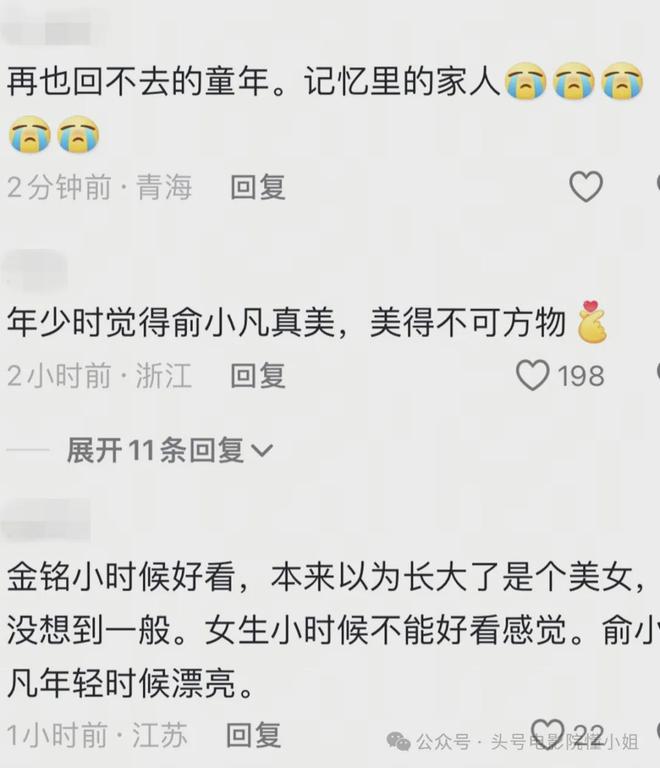This screenshot has height=768, width=660.
Task: Reply to the Jiangsu comment
Action: coord(254,735)
